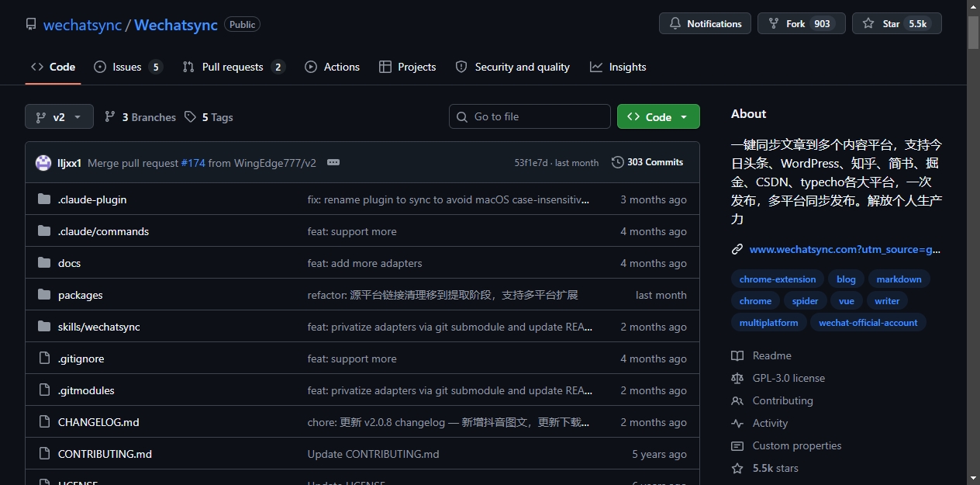
Task: Open the .claude/commands folder
Action: click(103, 231)
